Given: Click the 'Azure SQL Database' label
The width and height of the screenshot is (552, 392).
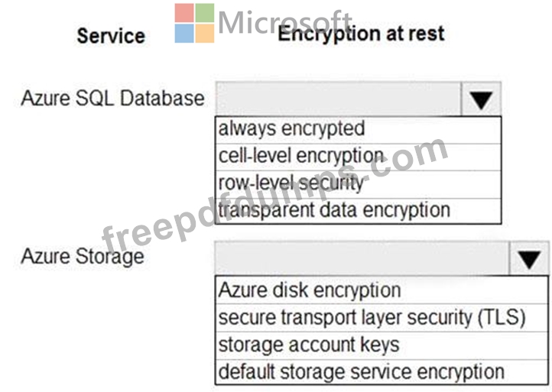Looking at the screenshot, I should click(x=112, y=98).
